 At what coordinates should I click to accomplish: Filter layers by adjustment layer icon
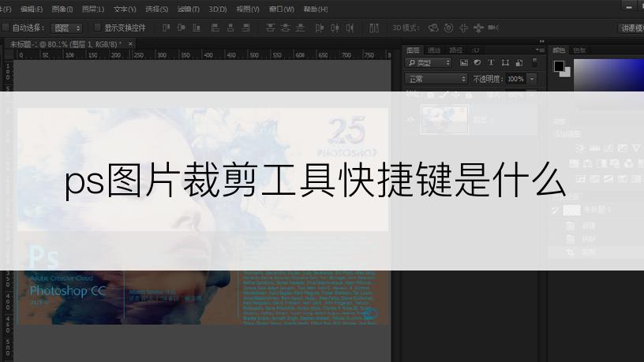tap(477, 63)
